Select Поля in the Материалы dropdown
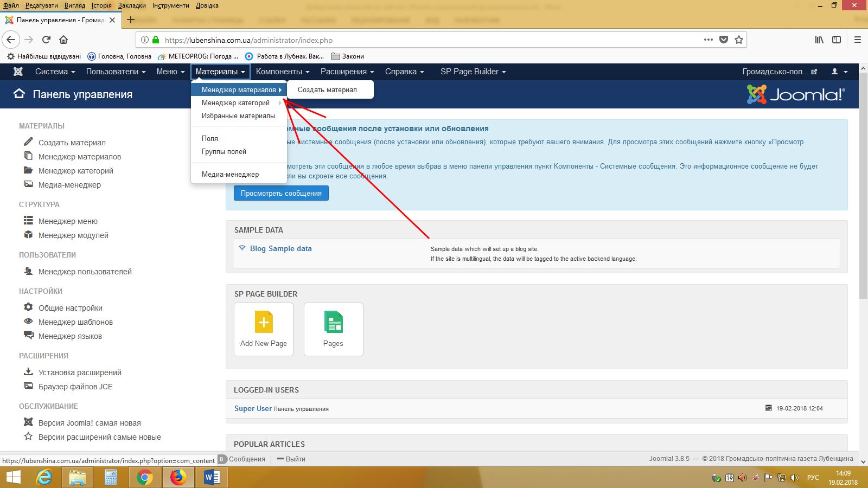The image size is (868, 488). point(239,138)
